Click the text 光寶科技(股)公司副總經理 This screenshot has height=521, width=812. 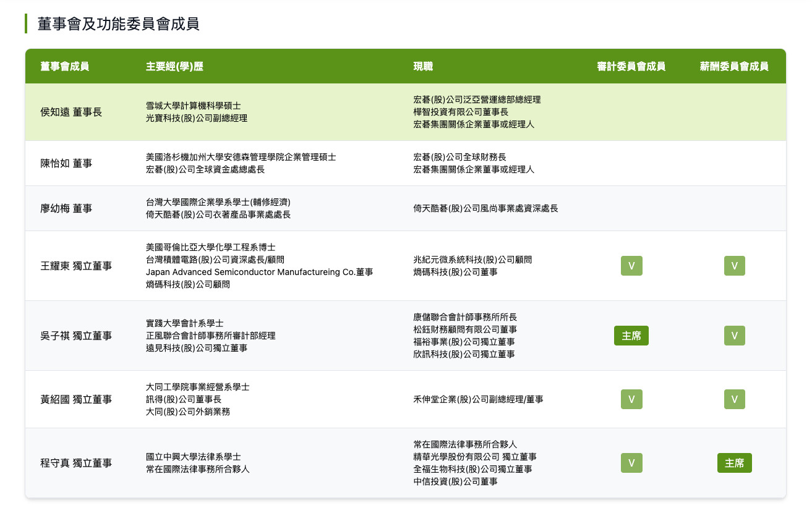click(197, 118)
